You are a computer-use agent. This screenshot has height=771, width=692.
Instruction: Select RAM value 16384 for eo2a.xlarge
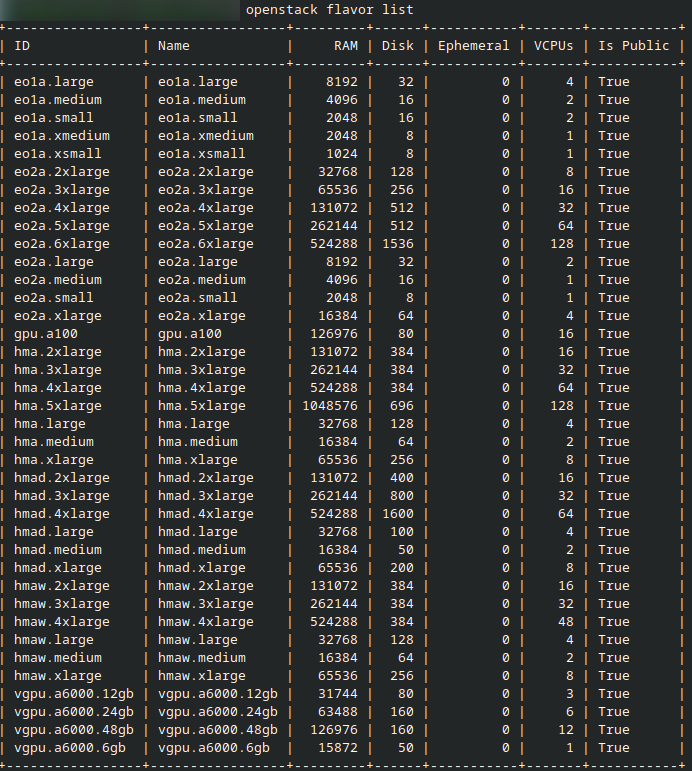(338, 316)
